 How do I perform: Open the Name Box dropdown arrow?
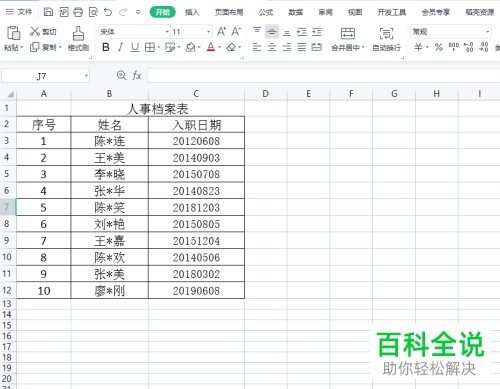[86, 76]
